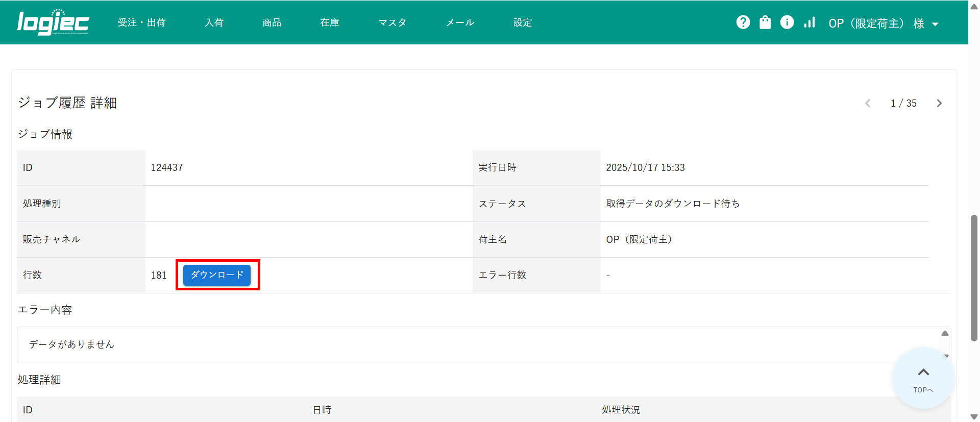Open the 在庫 menu

pyautogui.click(x=329, y=22)
